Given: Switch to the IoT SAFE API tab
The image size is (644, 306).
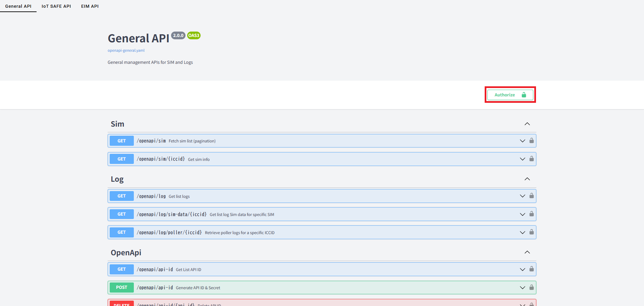Looking at the screenshot, I should tap(56, 6).
